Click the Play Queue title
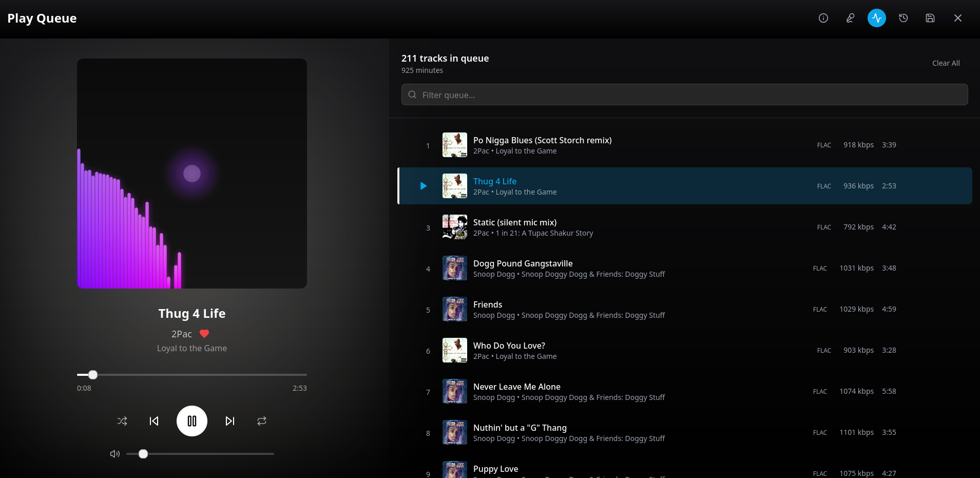Image resolution: width=980 pixels, height=478 pixels. point(42,18)
